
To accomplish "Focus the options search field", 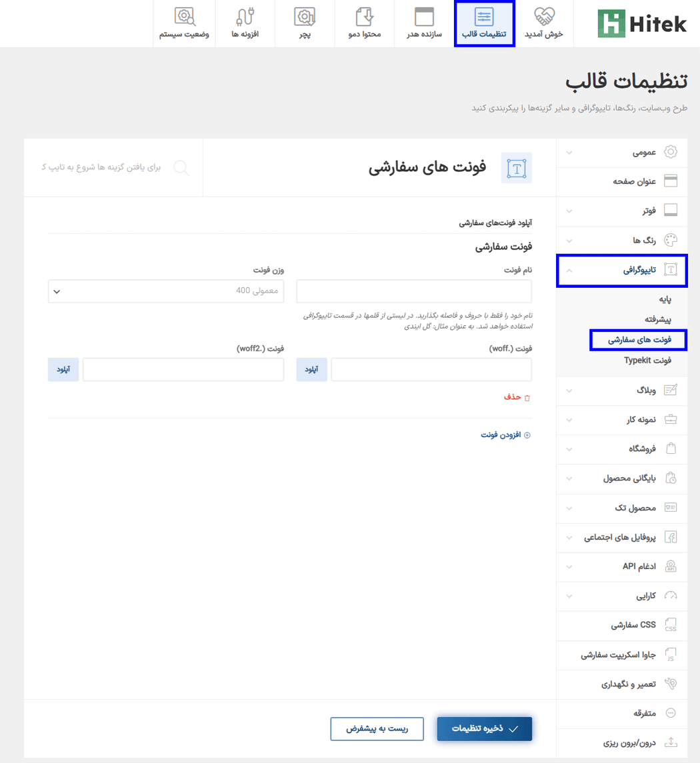I will [101, 167].
